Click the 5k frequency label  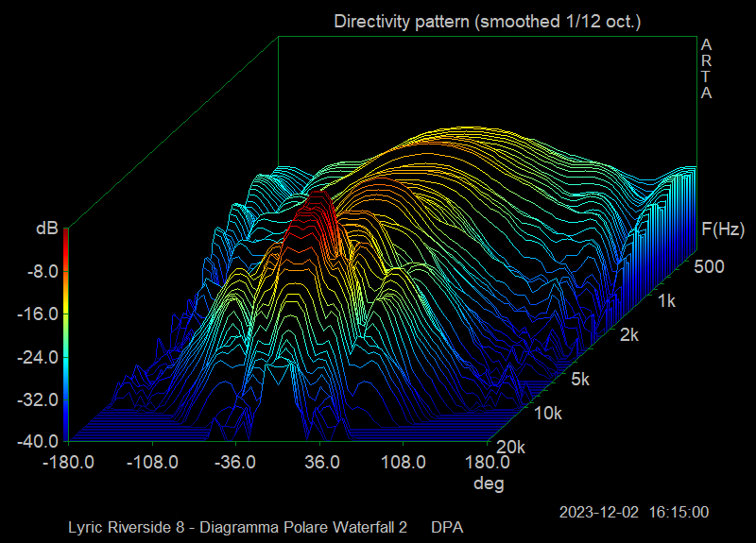coord(580,380)
